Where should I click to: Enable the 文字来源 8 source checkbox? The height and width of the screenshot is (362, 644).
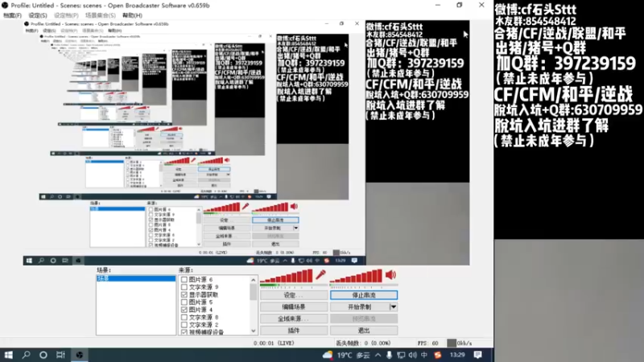pyautogui.click(x=184, y=317)
